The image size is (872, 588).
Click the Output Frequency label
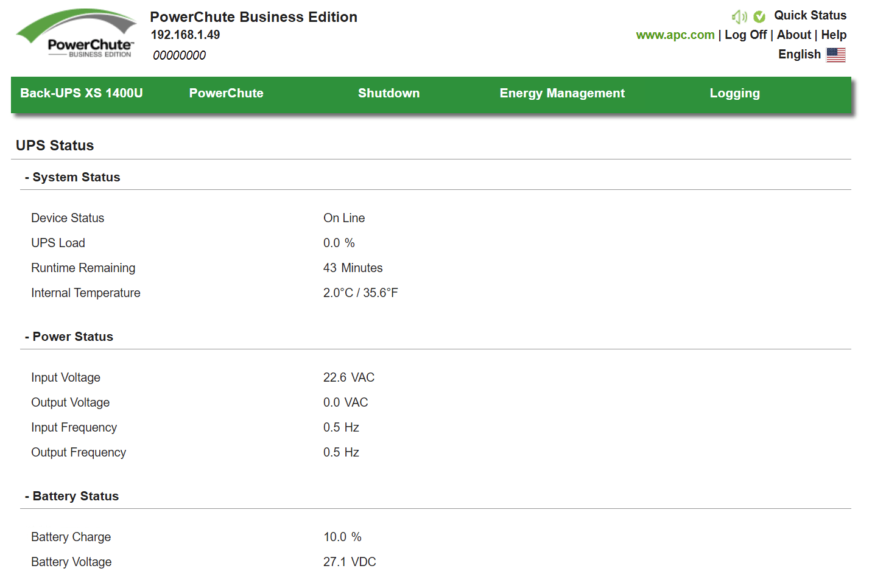pos(79,452)
